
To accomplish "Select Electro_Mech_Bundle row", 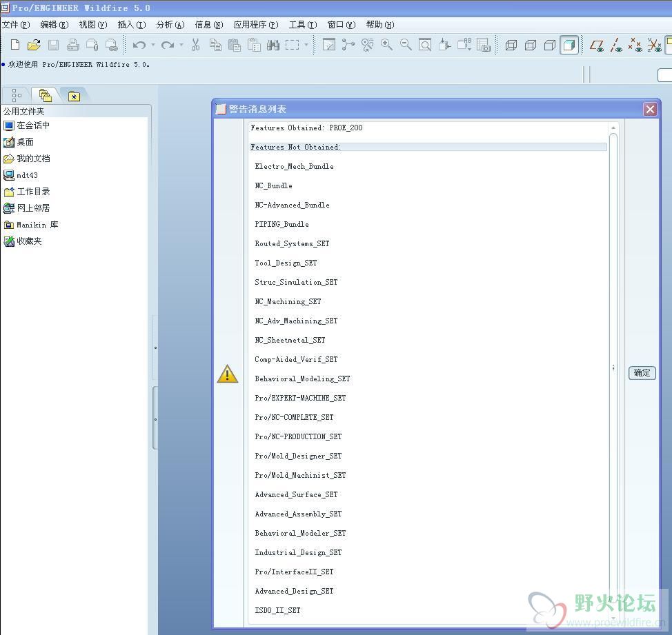I will pos(294,166).
